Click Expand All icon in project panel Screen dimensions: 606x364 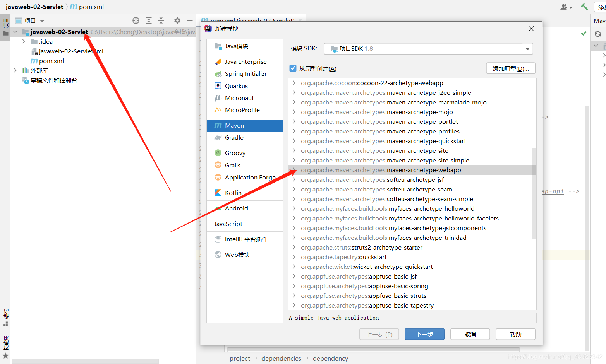click(x=149, y=21)
